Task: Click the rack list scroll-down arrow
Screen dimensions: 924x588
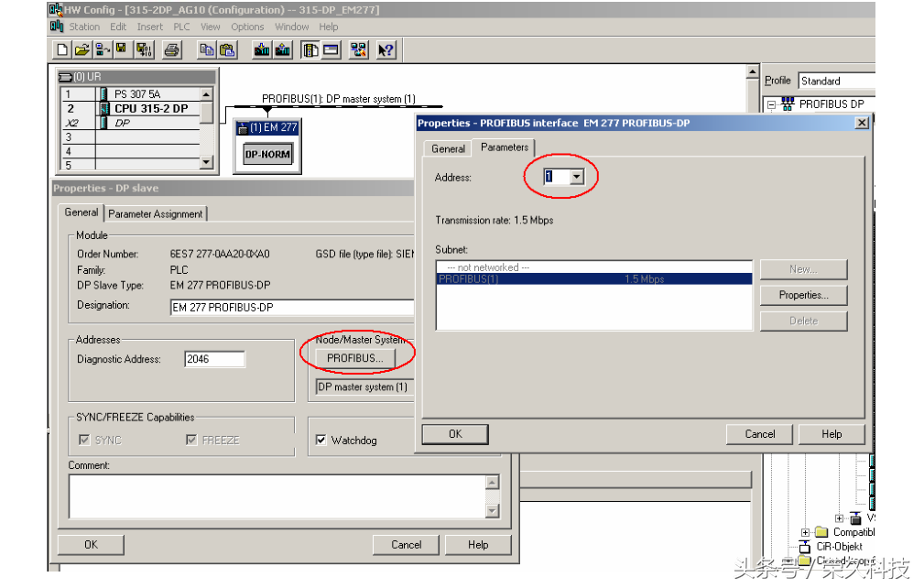Action: [206, 162]
